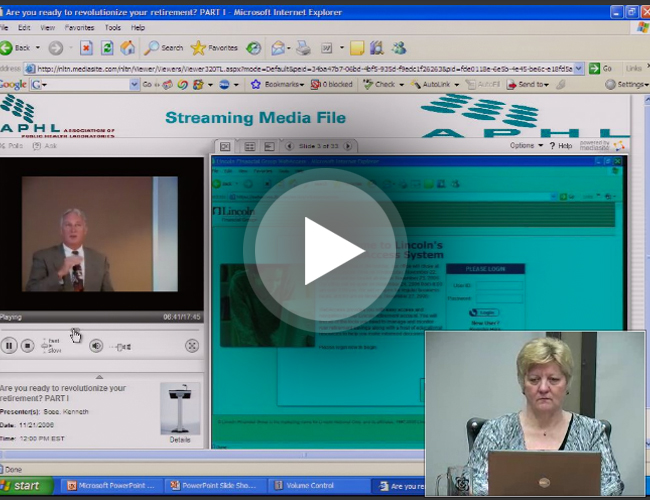The image size is (650, 500).
Task: Click the third slide layout icon
Action: [269, 146]
